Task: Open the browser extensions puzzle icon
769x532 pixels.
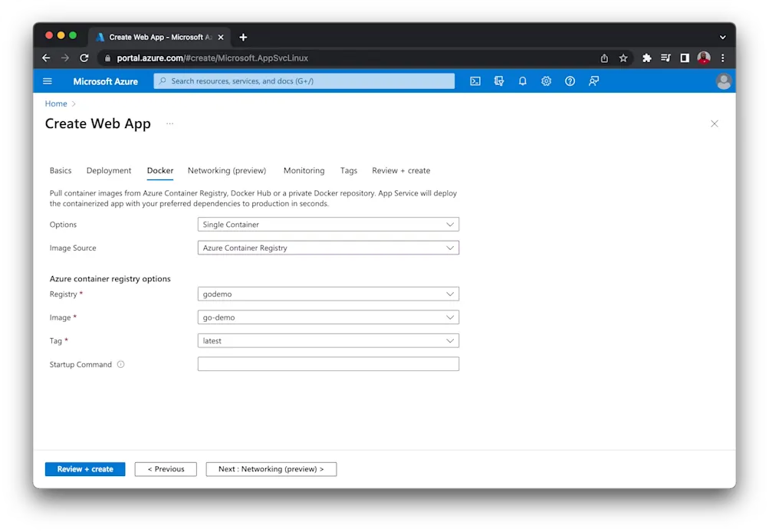Action: [646, 57]
